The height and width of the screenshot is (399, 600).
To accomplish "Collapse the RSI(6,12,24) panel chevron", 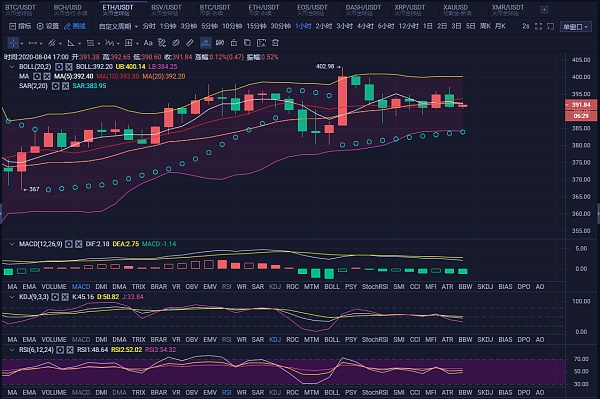I will tap(11, 350).
